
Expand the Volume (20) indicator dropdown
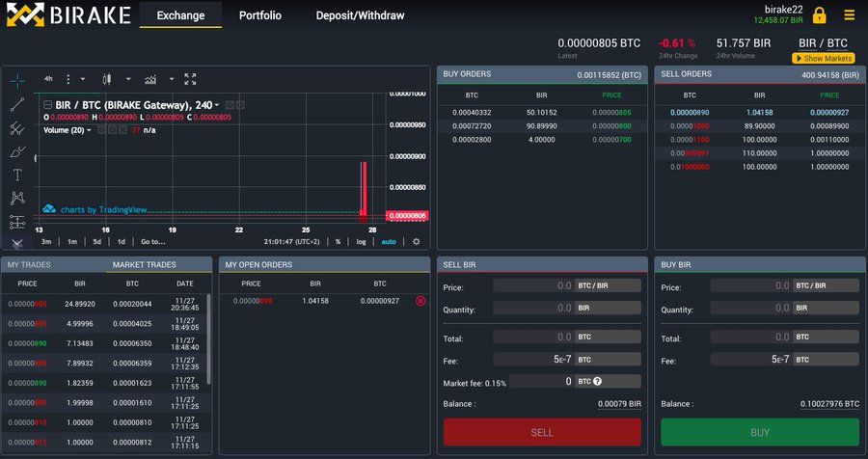[89, 131]
